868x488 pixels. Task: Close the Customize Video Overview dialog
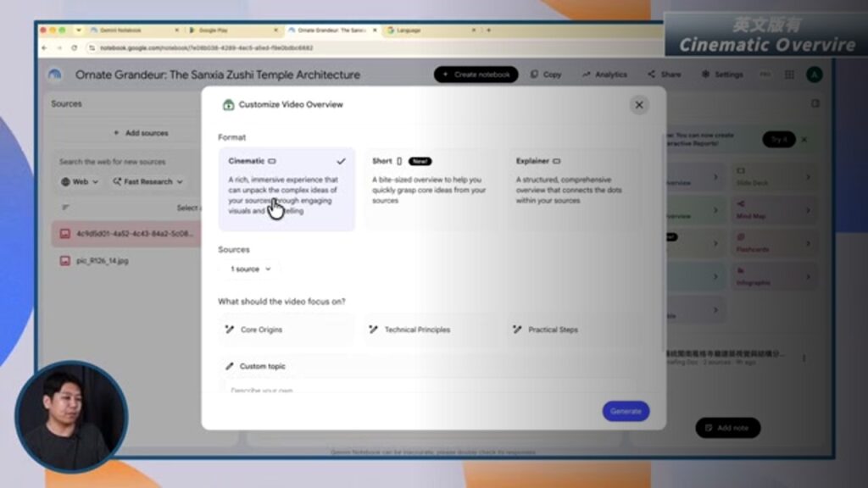[x=639, y=105]
